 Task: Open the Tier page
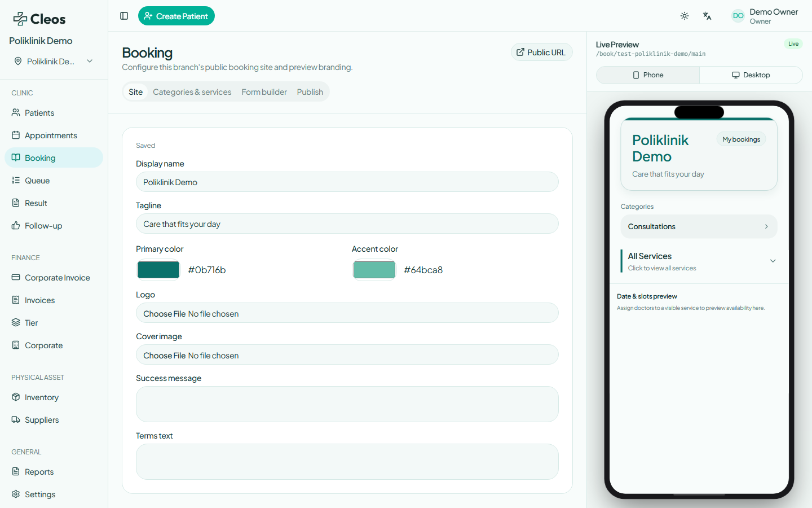tap(54, 323)
